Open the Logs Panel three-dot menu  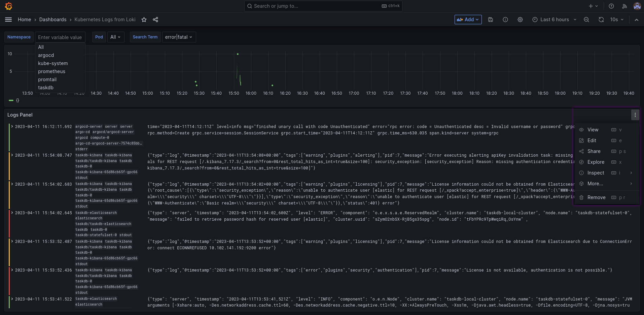[x=635, y=115]
